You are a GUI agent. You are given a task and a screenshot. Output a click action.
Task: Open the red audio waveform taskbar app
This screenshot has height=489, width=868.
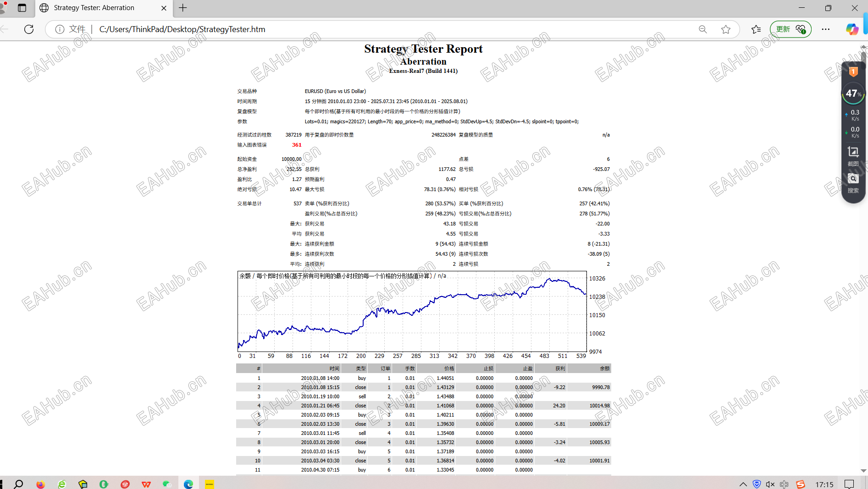point(125,484)
